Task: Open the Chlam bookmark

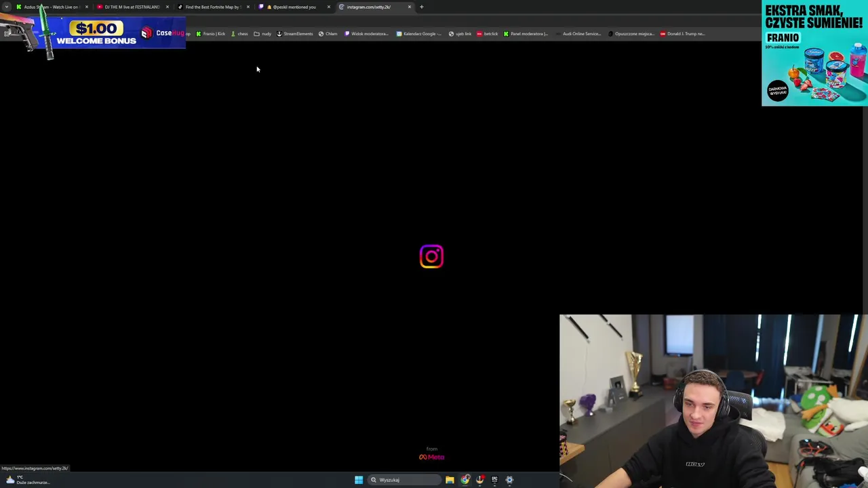Action: pos(328,34)
